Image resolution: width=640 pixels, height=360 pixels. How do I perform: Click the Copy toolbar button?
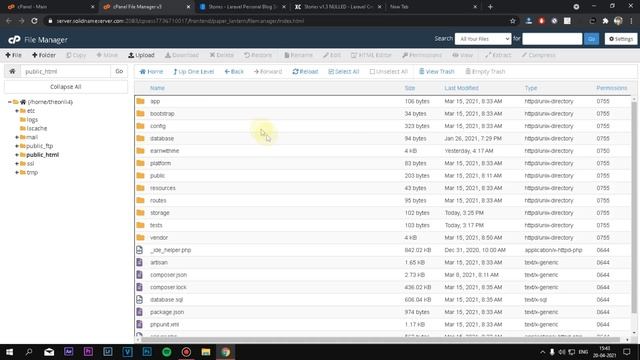(x=76, y=55)
